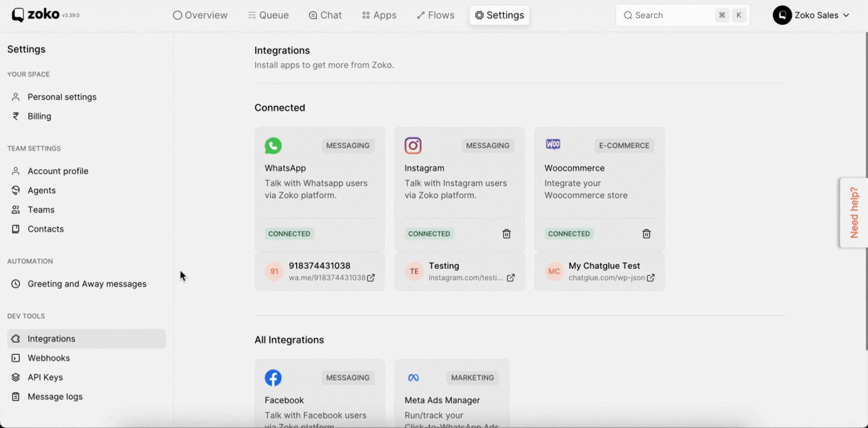Click the page vertical scrollbar
868x428 pixels.
pyautogui.click(x=866, y=191)
